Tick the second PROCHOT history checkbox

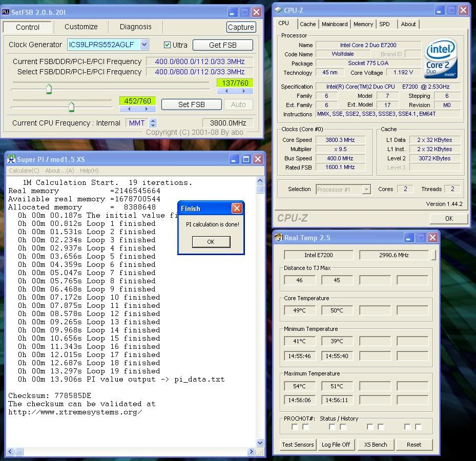pyautogui.click(x=343, y=427)
